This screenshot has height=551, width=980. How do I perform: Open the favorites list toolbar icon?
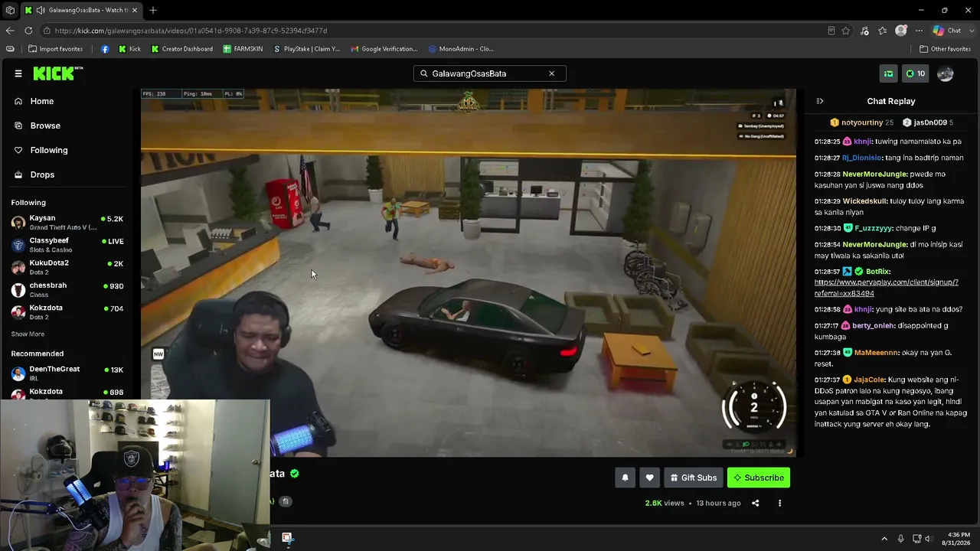[x=883, y=31]
